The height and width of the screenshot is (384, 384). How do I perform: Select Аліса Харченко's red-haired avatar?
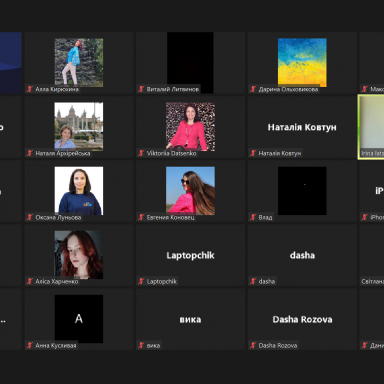point(79,255)
